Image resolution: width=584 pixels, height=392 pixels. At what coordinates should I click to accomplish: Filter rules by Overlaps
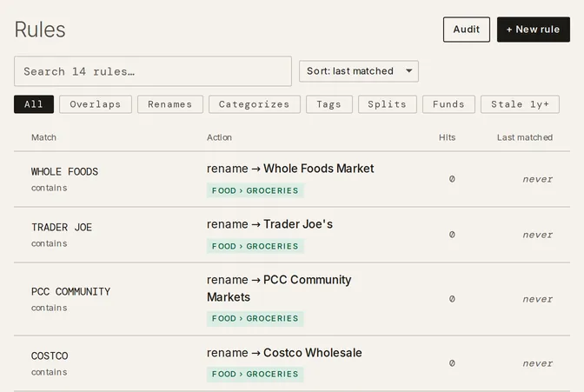tap(96, 104)
